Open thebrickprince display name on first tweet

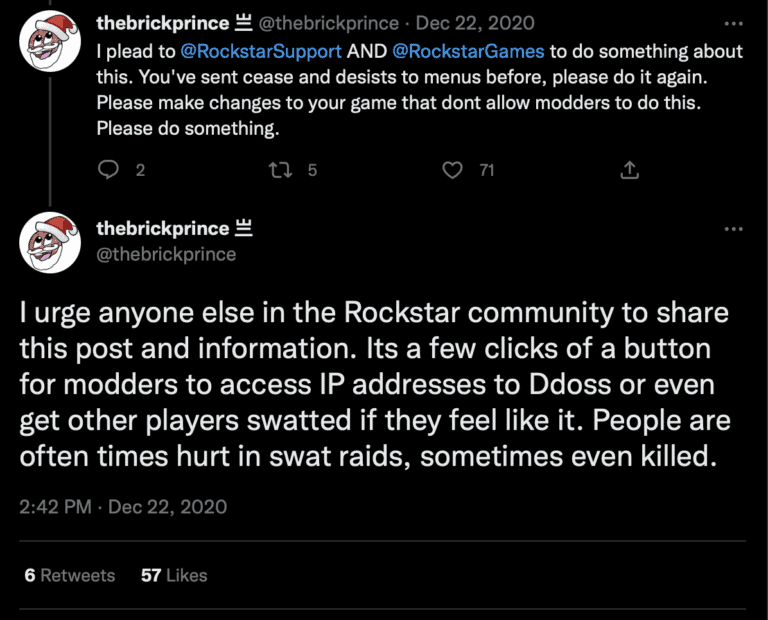[163, 23]
